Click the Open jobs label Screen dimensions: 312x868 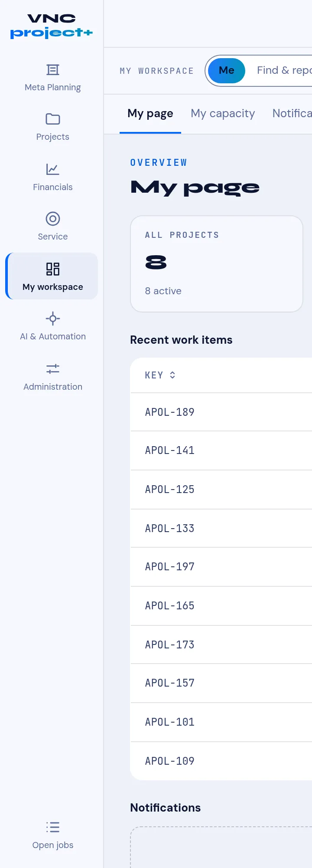click(53, 845)
